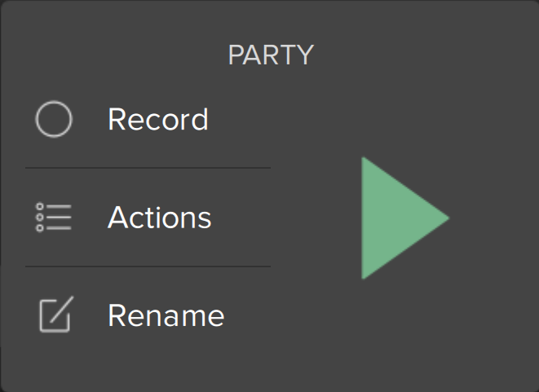This screenshot has height=392, width=539.
Task: Click the word Actions in the menu
Action: pos(160,218)
